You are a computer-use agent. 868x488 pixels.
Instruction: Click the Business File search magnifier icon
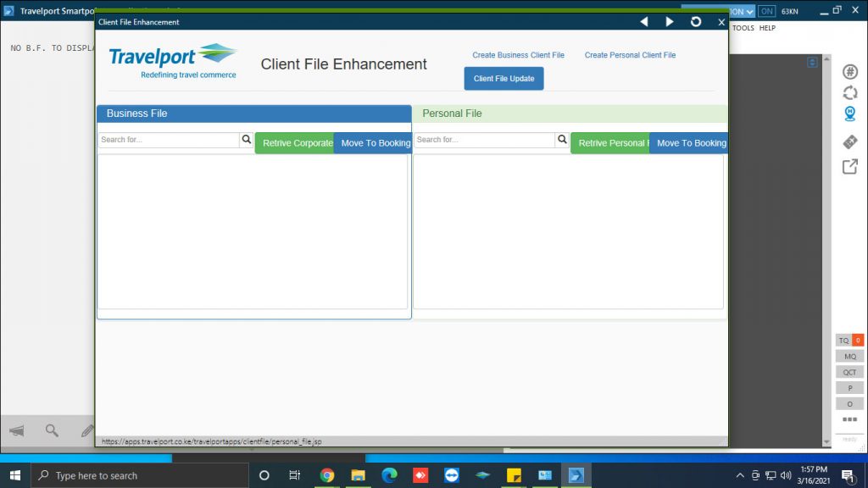coord(247,140)
